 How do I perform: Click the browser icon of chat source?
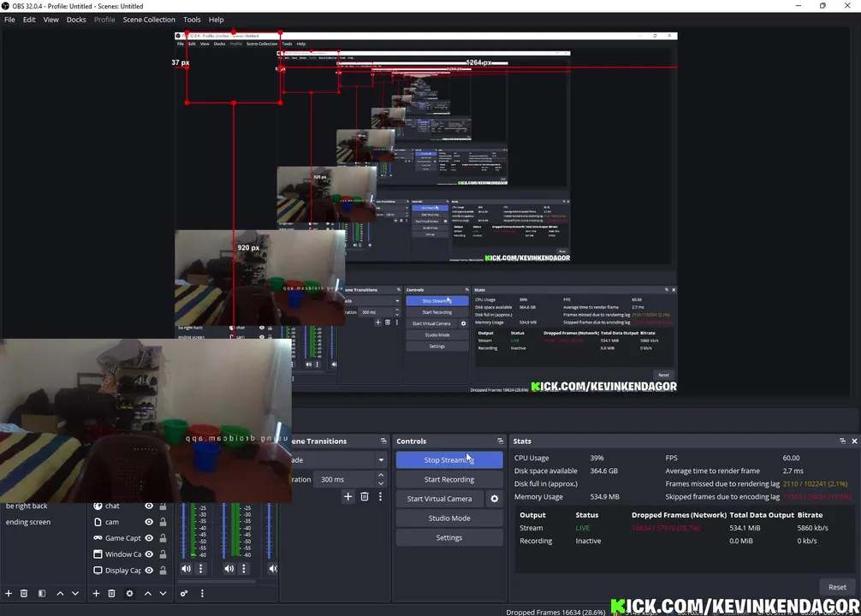(98, 506)
